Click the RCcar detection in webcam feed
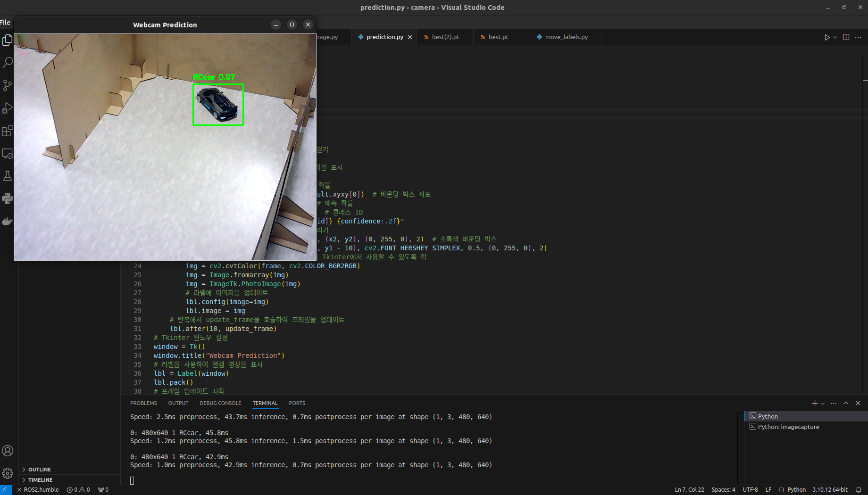 [x=218, y=105]
